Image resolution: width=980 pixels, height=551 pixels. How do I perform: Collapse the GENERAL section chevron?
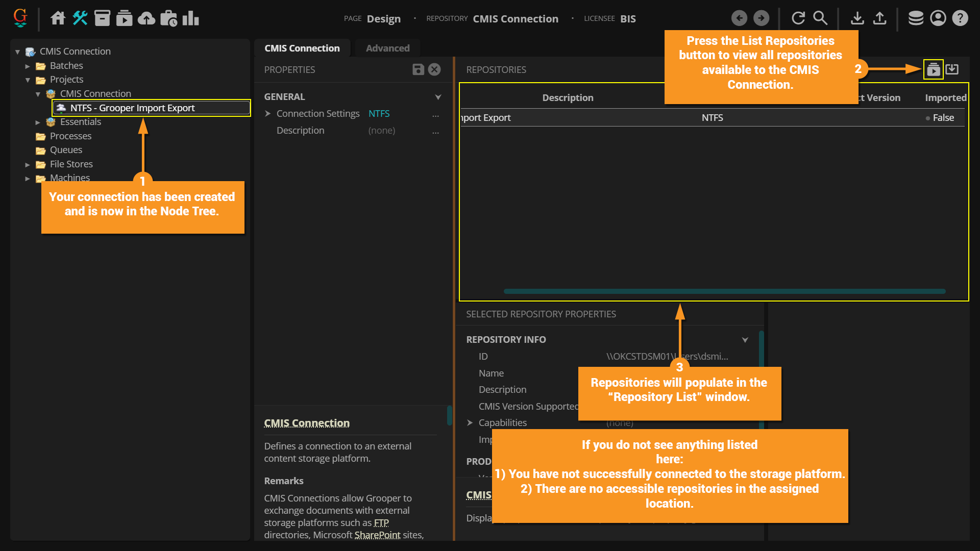[x=438, y=97]
